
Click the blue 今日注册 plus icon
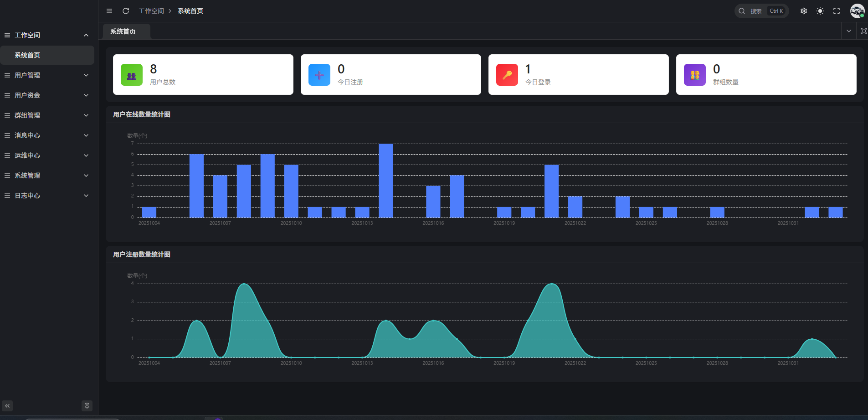[x=319, y=75]
